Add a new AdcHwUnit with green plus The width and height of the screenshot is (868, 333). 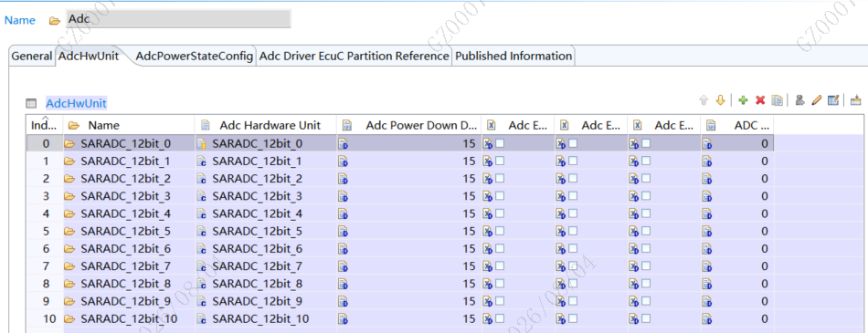point(744,100)
